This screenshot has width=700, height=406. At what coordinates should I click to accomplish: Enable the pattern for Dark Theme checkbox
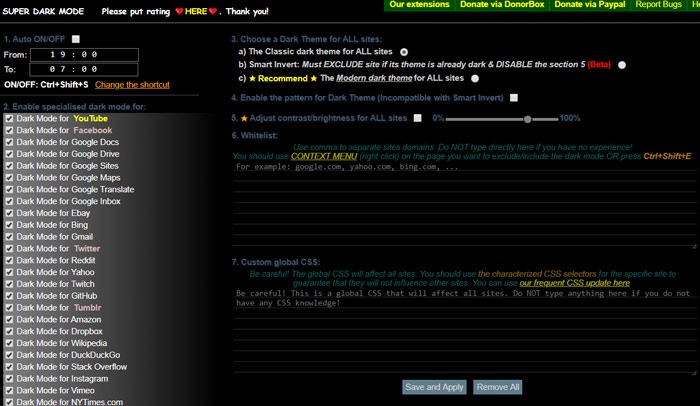click(x=514, y=98)
